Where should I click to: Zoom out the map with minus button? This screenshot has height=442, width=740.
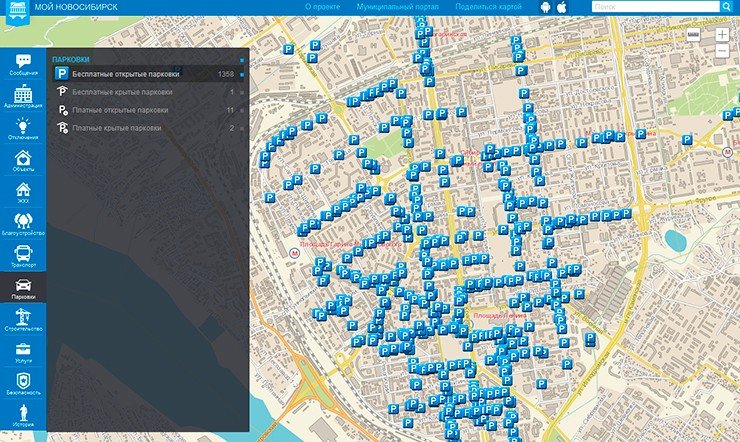click(x=722, y=50)
